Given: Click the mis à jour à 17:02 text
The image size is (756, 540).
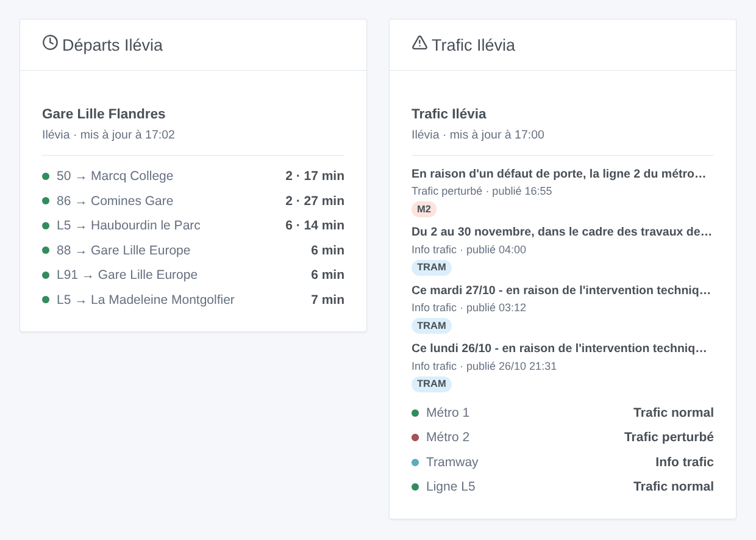Looking at the screenshot, I should [x=127, y=134].
